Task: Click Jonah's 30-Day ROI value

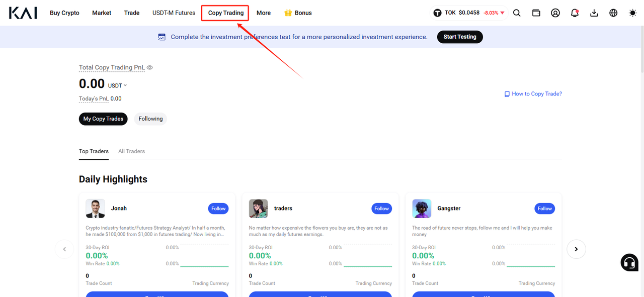Action: (x=97, y=256)
